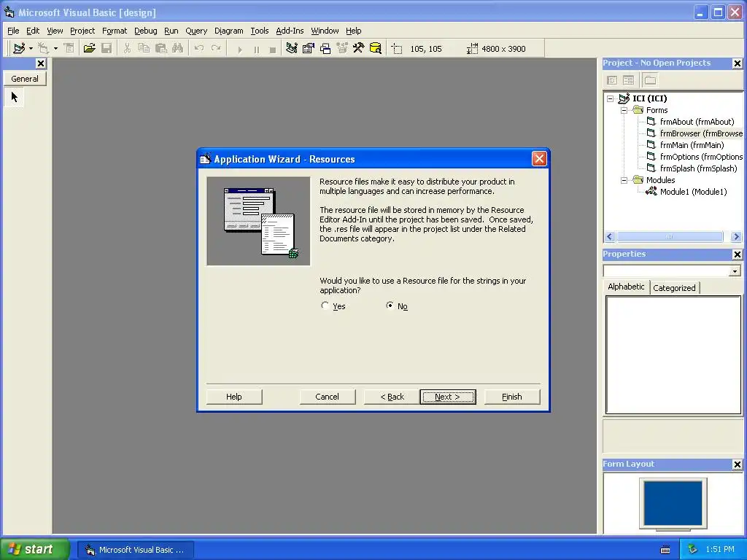Click the wizard Cancel button
Viewport: 747px width, 560px height.
[x=327, y=397]
